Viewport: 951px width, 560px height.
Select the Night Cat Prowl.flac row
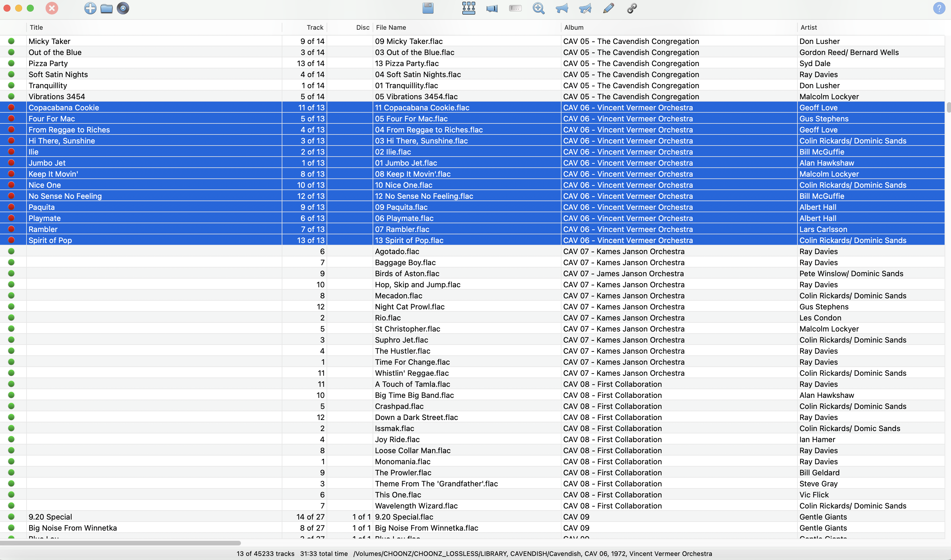coord(409,307)
